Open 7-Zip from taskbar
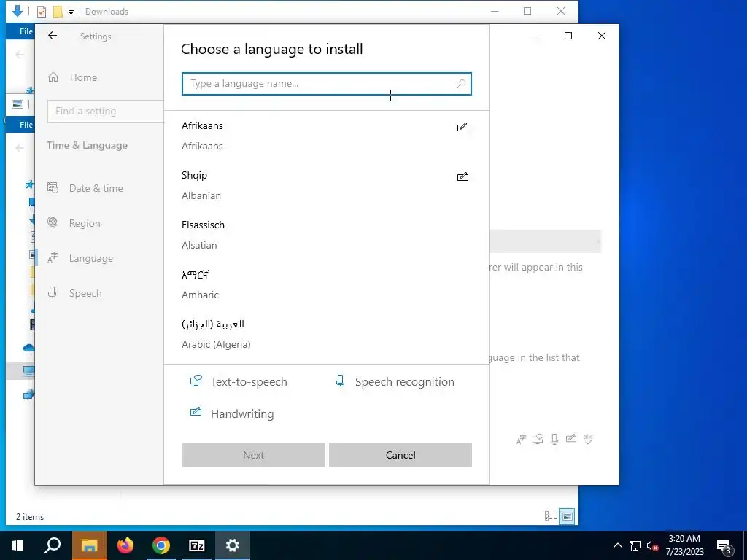 click(197, 545)
